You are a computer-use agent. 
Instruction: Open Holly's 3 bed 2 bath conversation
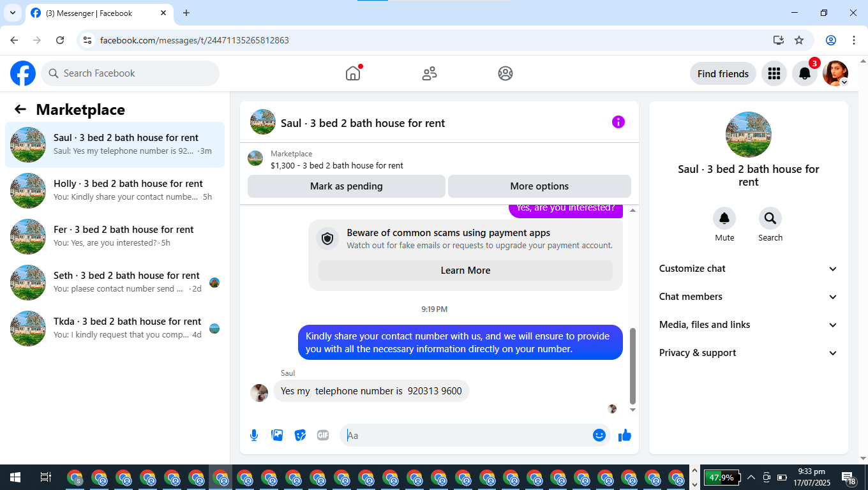(x=115, y=191)
